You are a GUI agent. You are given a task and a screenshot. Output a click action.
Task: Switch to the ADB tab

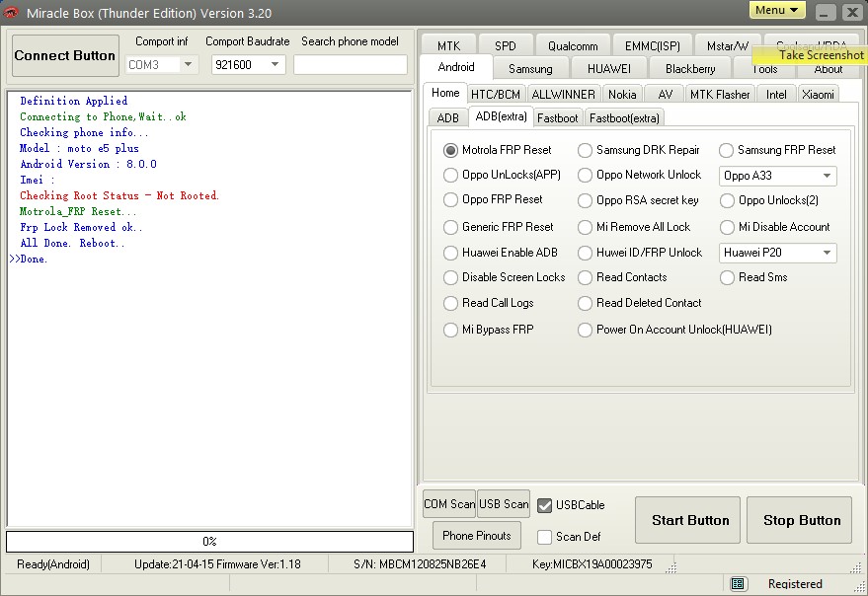coord(448,117)
